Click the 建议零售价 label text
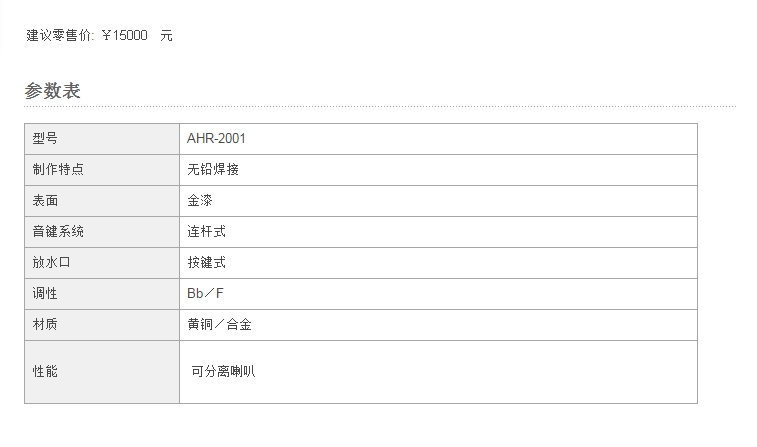The width and height of the screenshot is (757, 447). (x=60, y=35)
